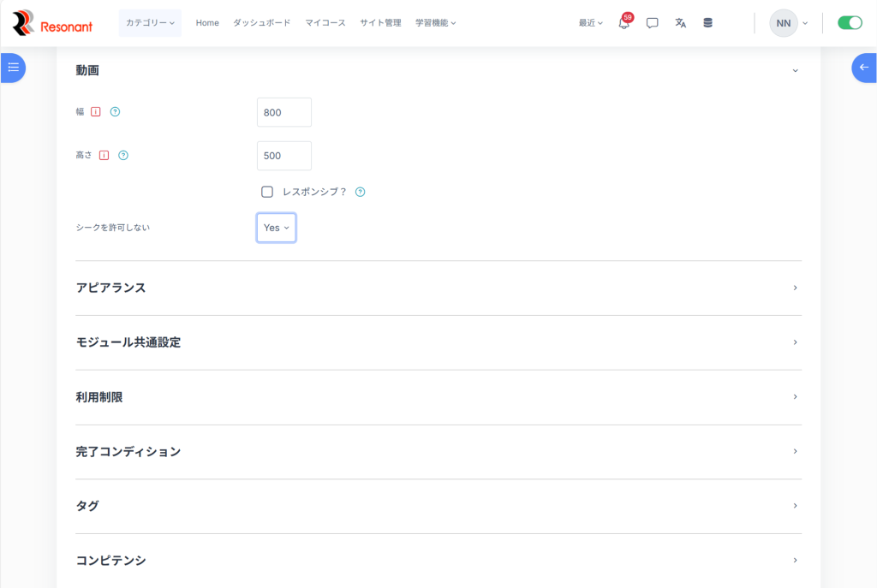Click the 幅 width input field
The image size is (877, 588).
pos(283,112)
